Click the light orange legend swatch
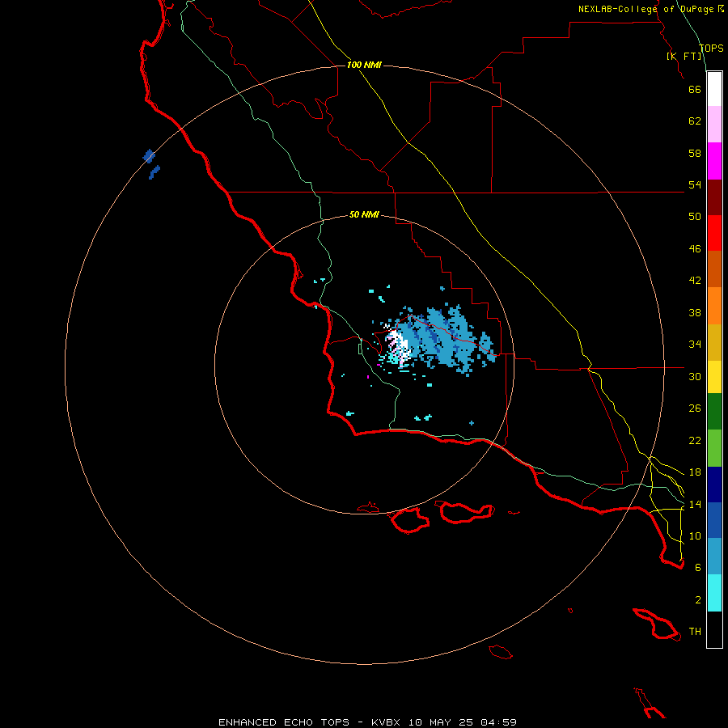Screen dimensions: 728x728 pos(714,306)
